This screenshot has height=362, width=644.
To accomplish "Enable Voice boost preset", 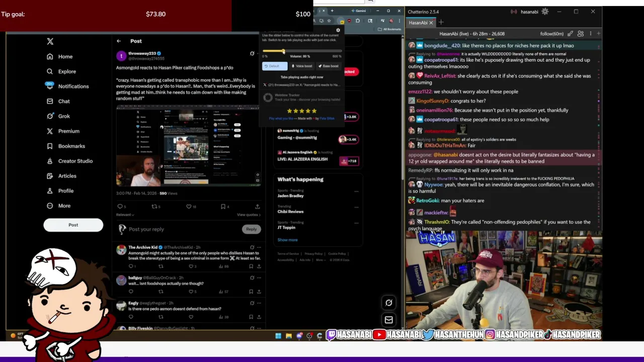I will [x=302, y=66].
